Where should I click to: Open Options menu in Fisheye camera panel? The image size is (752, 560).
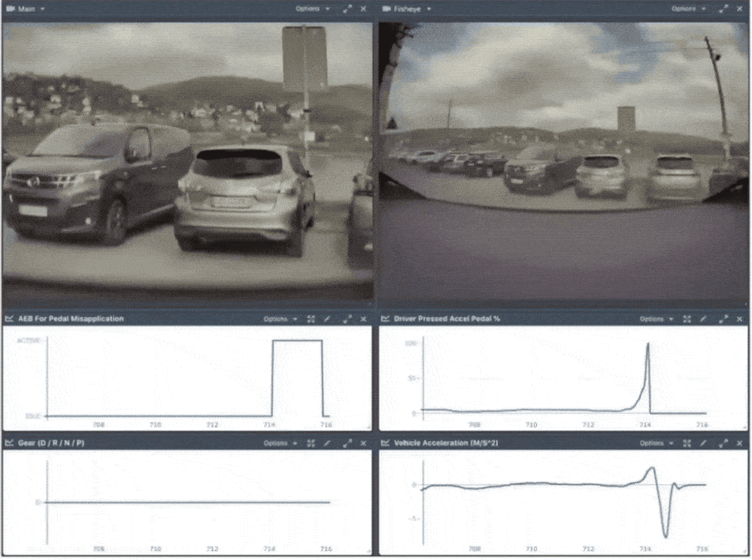pyautogui.click(x=687, y=9)
